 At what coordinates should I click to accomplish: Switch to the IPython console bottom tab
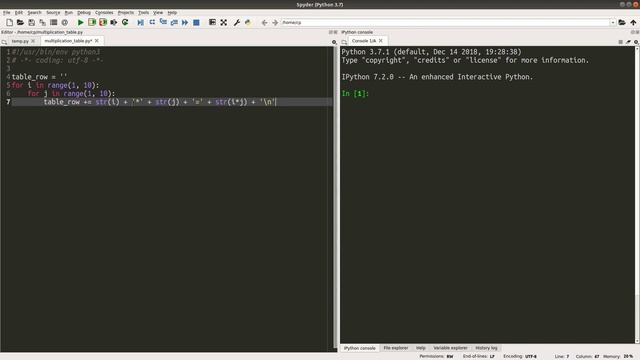[x=359, y=348]
